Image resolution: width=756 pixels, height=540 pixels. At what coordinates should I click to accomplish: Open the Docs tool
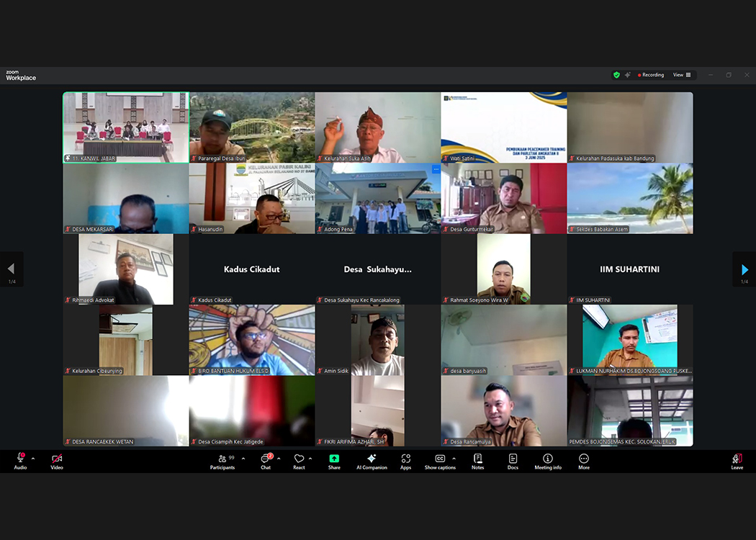pos(513,462)
